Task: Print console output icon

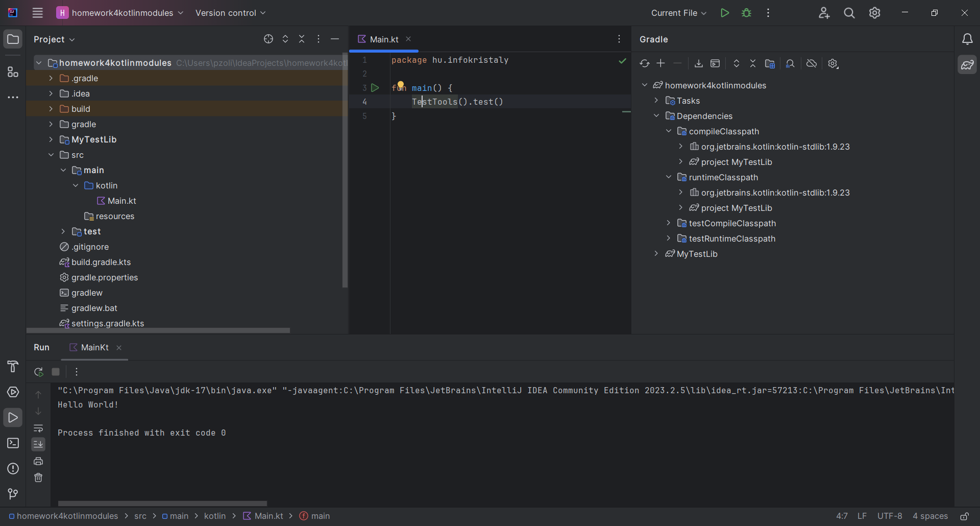Action: (38, 461)
